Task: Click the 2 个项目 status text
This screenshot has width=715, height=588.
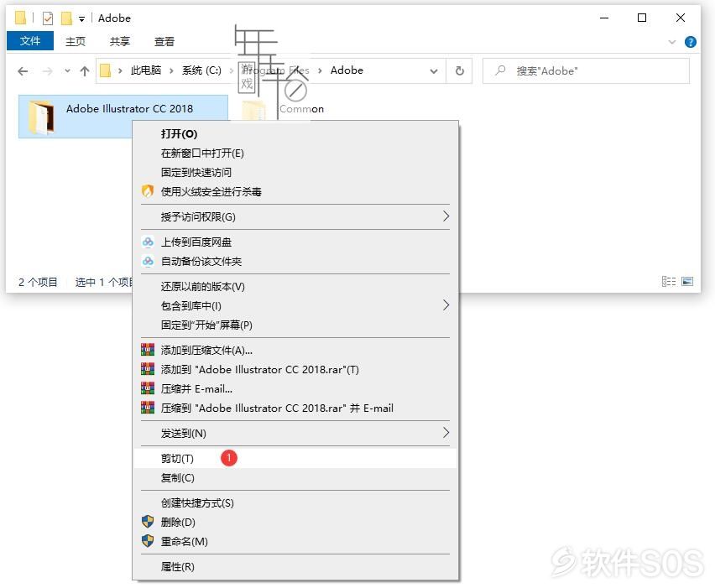Action: pyautogui.click(x=39, y=282)
